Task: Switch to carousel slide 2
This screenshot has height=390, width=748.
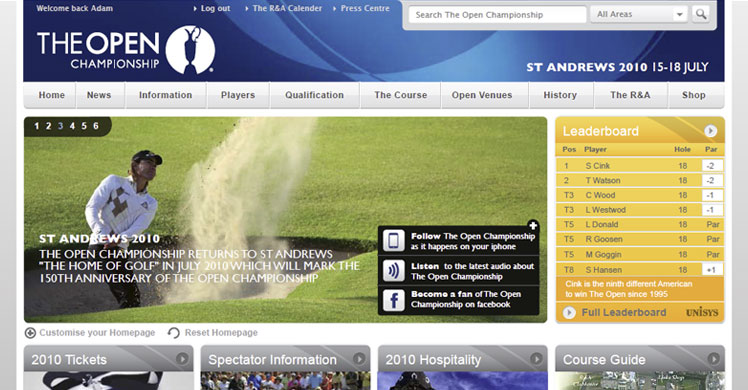Action: pyautogui.click(x=48, y=126)
